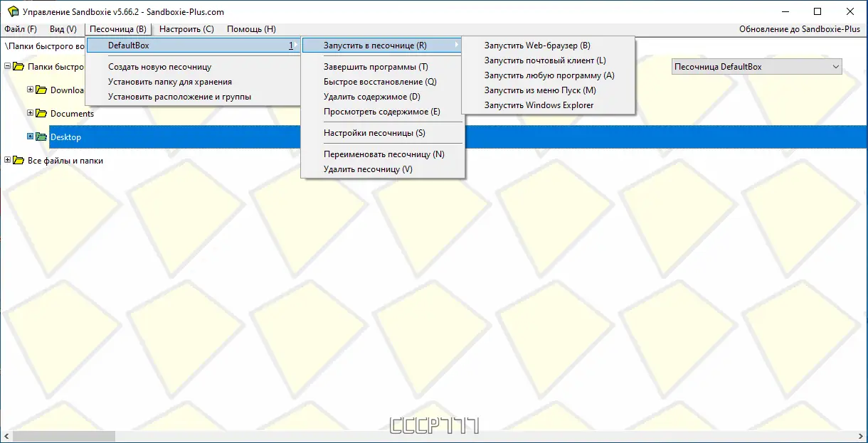Image resolution: width=868 pixels, height=443 pixels.
Task: Select Запустить в песочнице (R)
Action: (x=383, y=46)
